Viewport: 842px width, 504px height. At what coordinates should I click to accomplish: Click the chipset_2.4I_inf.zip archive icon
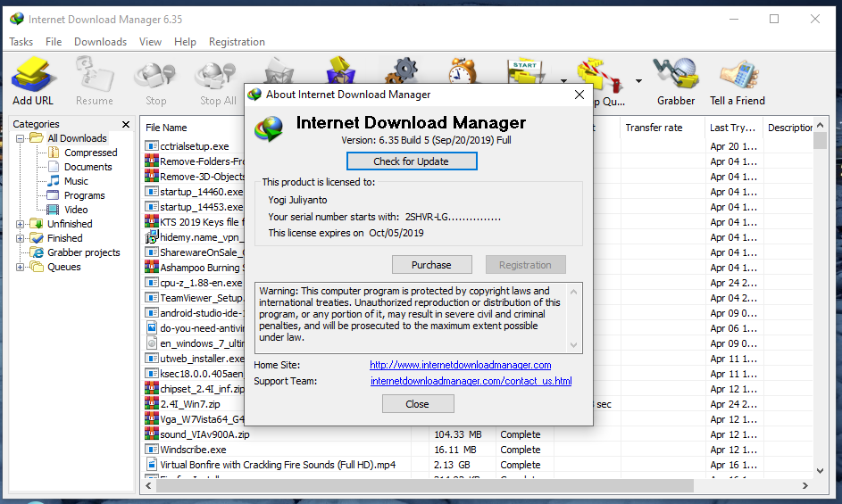click(x=152, y=387)
